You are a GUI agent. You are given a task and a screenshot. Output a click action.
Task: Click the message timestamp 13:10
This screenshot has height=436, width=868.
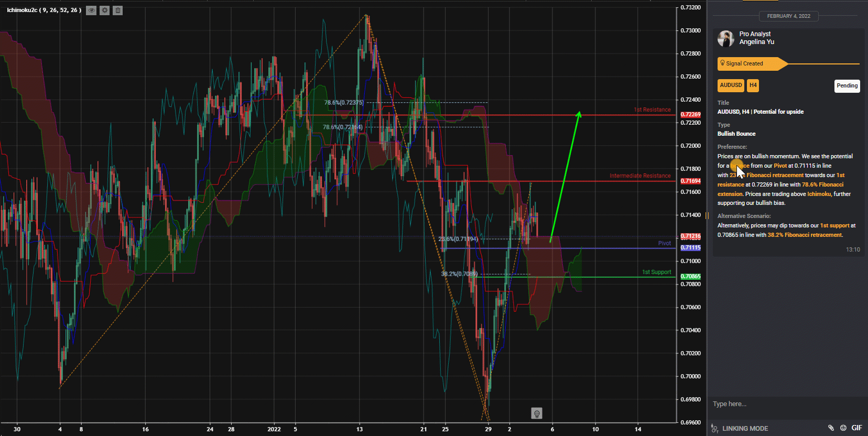853,249
